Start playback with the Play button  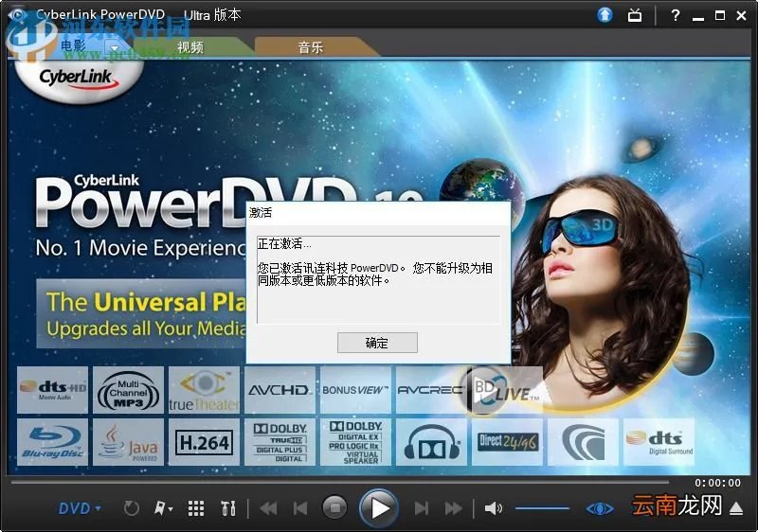pos(379,508)
